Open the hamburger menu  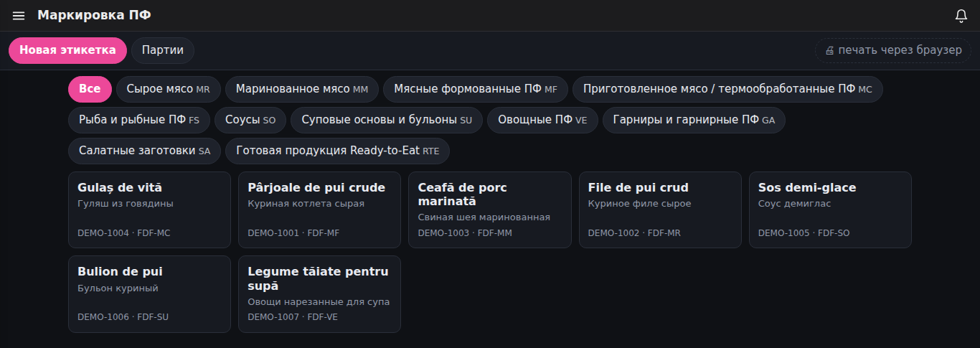19,16
